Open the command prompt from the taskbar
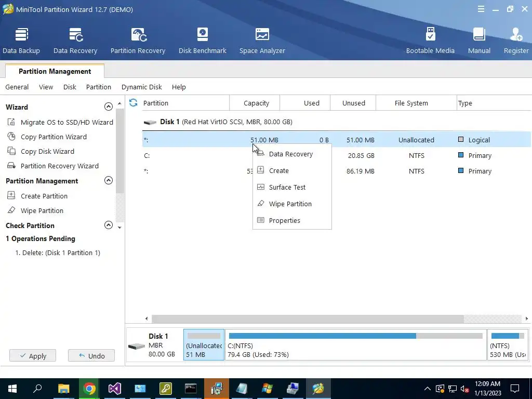This screenshot has width=532, height=399. click(191, 389)
